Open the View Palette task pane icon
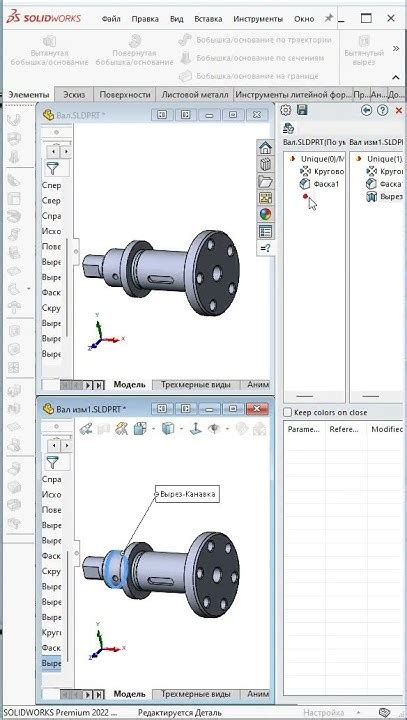Screen dimensions: 407x720 point(265,198)
